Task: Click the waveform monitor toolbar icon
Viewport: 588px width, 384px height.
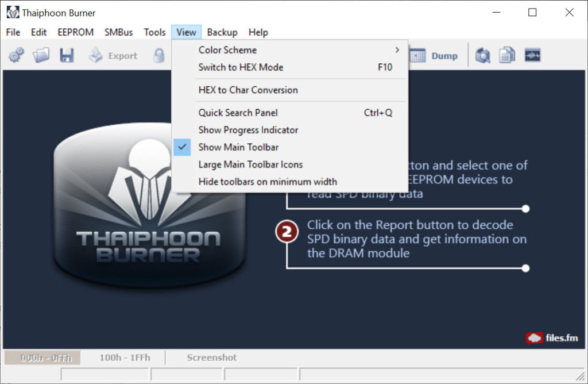Action: 532,55
